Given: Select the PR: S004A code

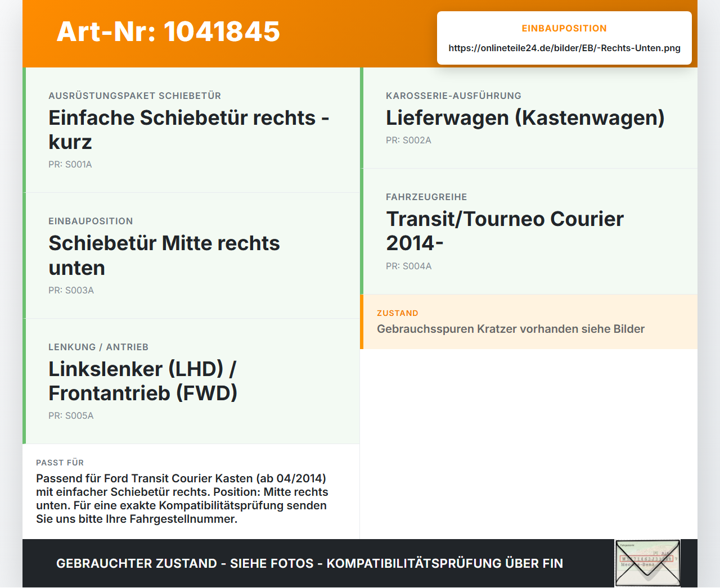Looking at the screenshot, I should [409, 266].
